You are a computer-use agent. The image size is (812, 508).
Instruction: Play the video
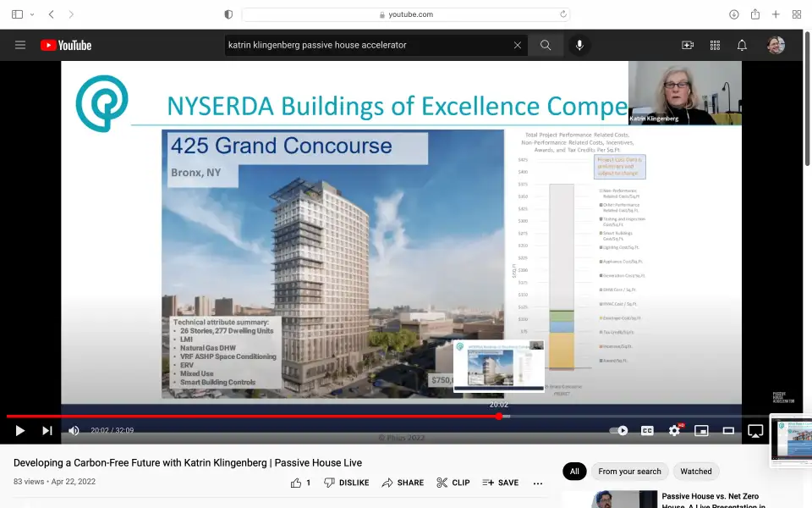20,431
